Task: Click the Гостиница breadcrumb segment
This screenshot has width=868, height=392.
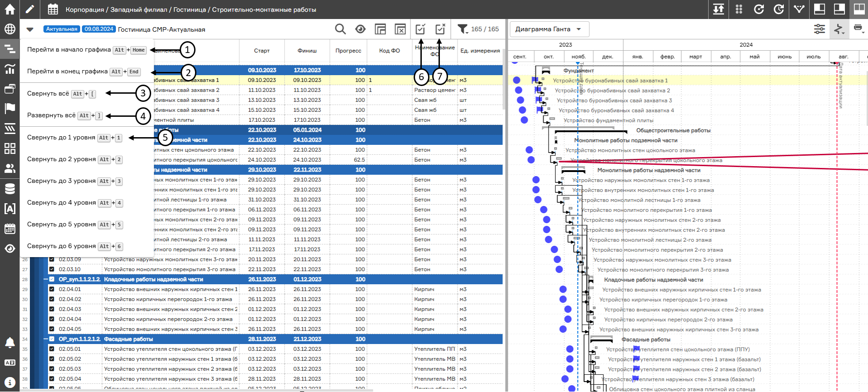Action: [x=190, y=10]
